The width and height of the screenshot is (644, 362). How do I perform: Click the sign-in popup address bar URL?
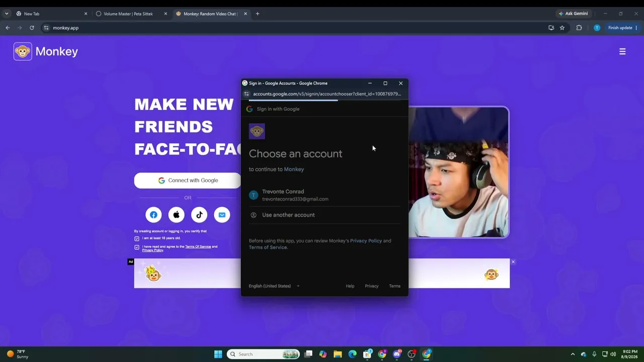click(327, 94)
